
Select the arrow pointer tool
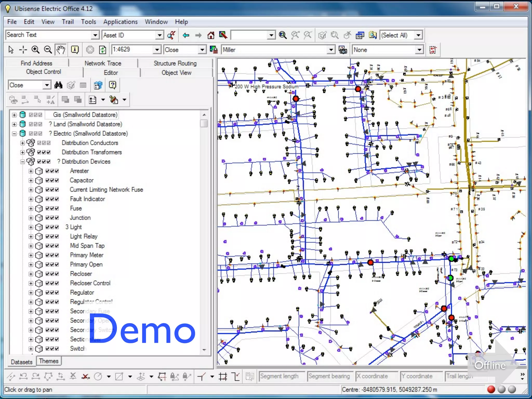[11, 50]
